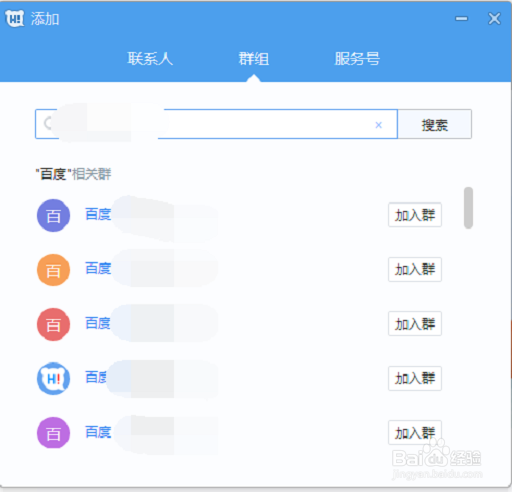Join the group next to the red avatar

point(415,324)
